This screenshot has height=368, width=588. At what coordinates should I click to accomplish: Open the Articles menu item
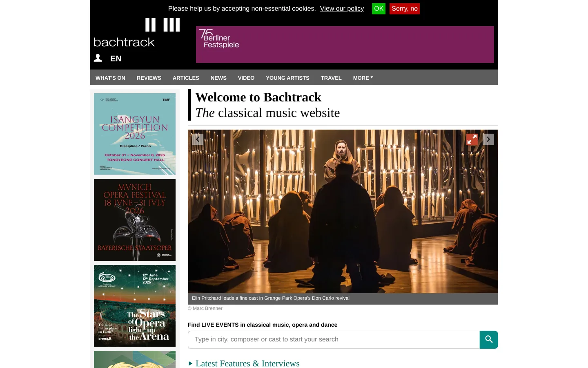(186, 78)
